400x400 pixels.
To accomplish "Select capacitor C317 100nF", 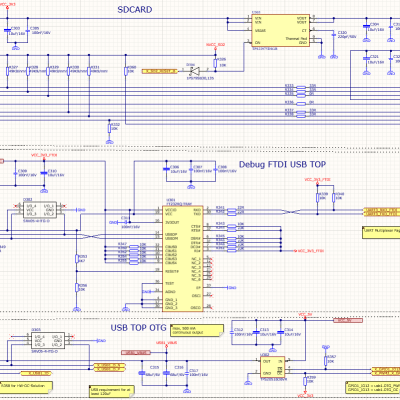I will [x=186, y=373].
